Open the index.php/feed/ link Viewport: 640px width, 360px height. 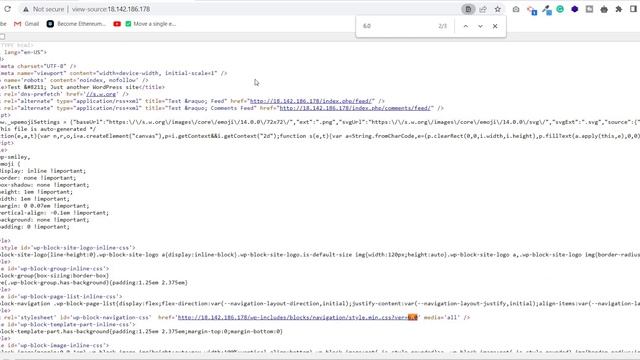tap(311, 101)
